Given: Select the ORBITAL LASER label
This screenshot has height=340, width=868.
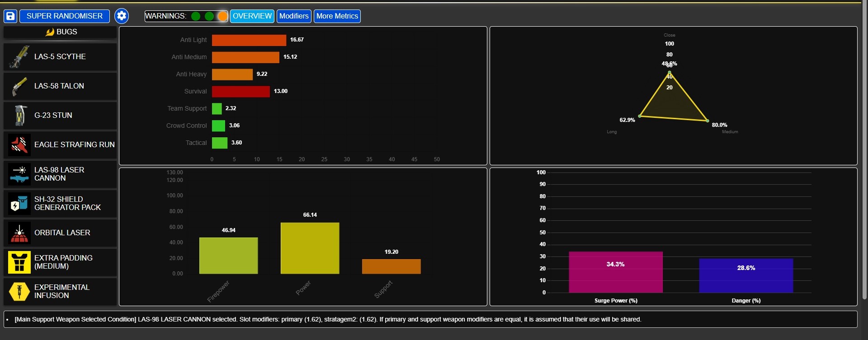Looking at the screenshot, I should coord(62,233).
